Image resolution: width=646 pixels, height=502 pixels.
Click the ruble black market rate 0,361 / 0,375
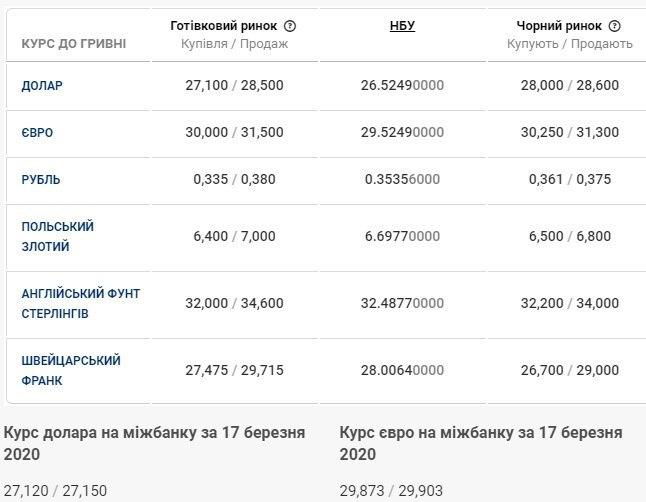(x=570, y=179)
